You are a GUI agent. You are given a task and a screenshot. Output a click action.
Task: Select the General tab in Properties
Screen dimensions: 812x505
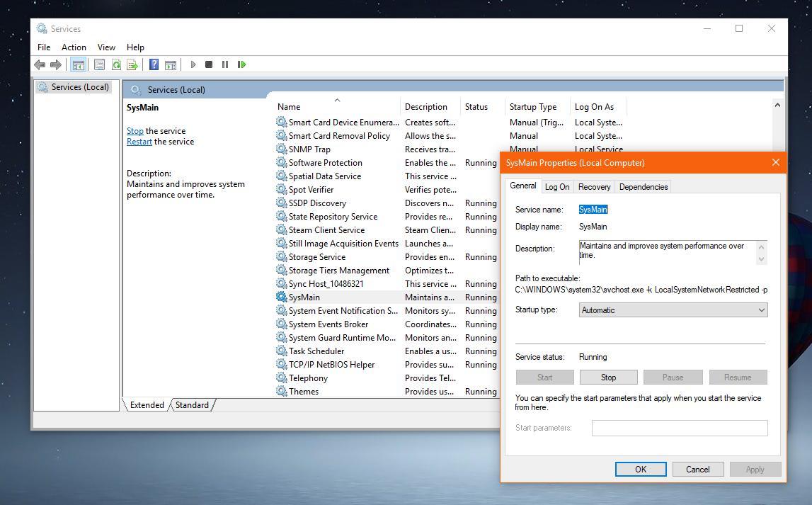522,186
